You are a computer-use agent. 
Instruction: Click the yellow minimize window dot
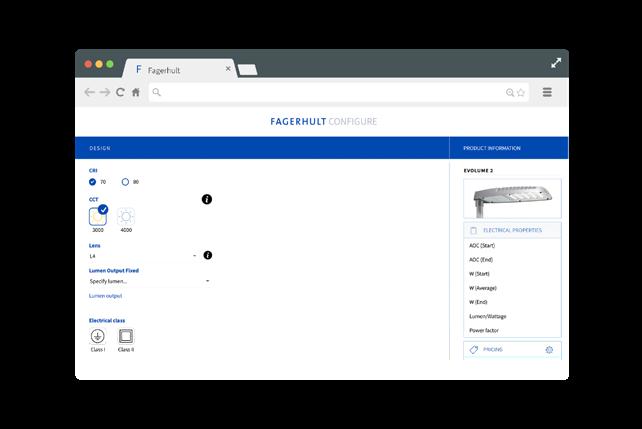click(x=99, y=64)
